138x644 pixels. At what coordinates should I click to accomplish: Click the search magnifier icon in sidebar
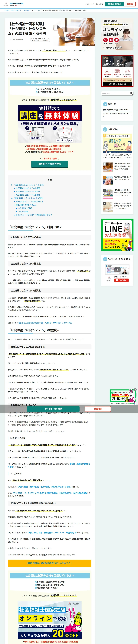(x=131, y=93)
